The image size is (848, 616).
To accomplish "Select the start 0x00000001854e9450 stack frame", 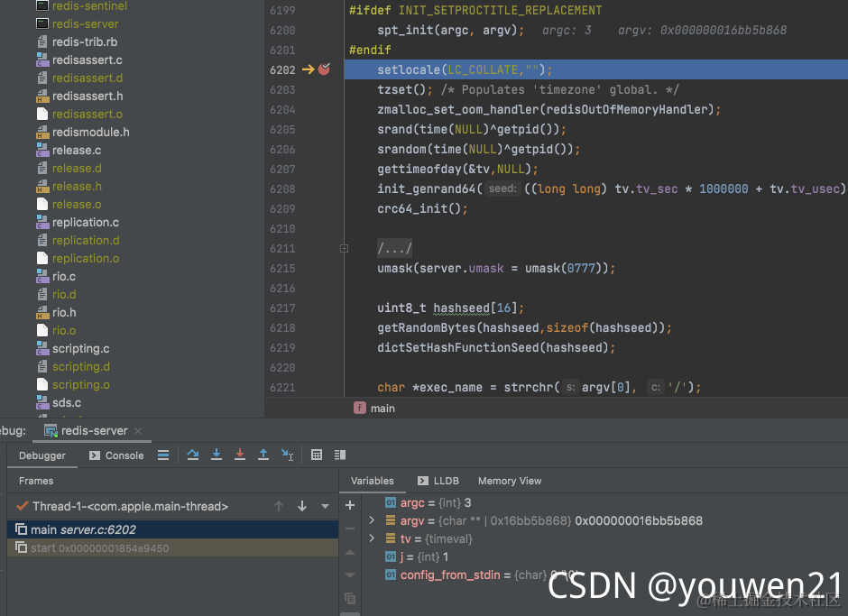I will [x=173, y=547].
